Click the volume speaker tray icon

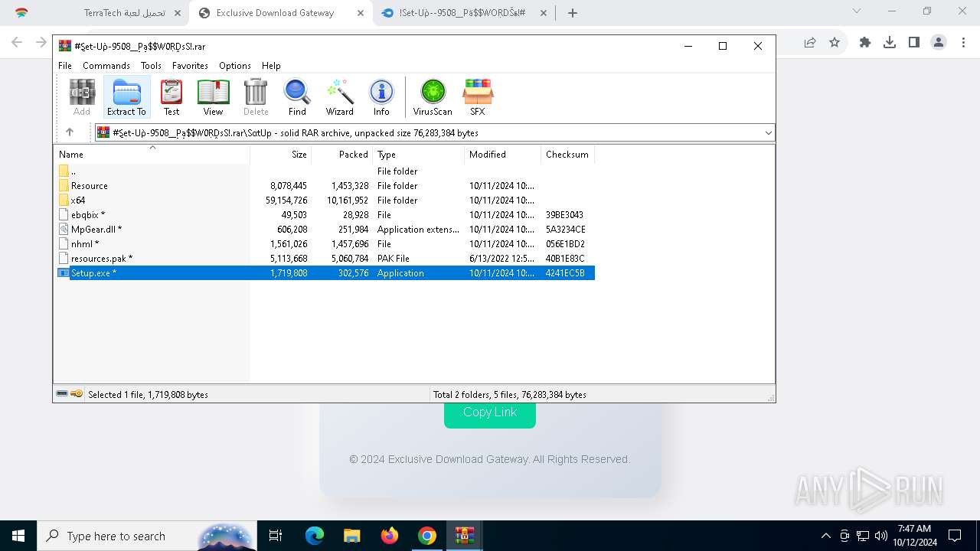(881, 536)
